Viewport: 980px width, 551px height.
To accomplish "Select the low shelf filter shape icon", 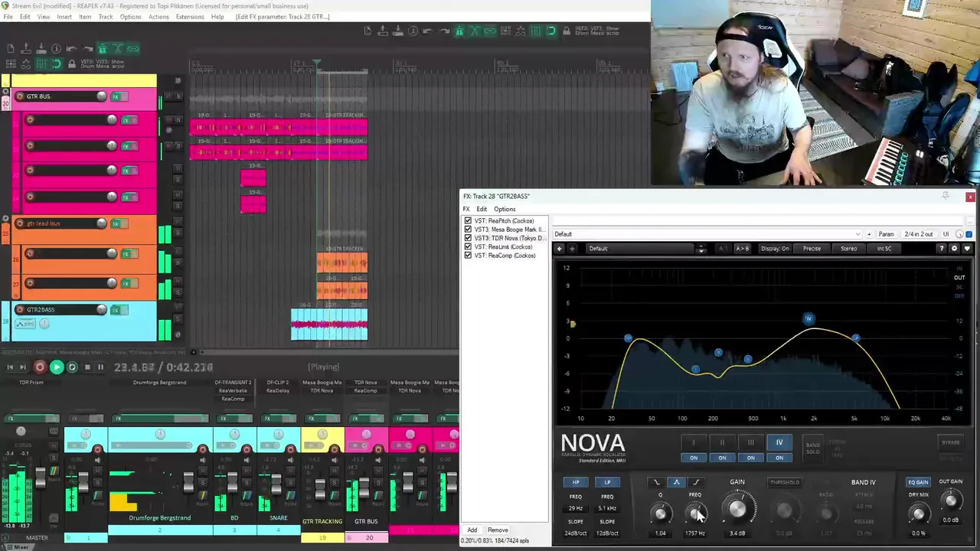I will pos(656,482).
